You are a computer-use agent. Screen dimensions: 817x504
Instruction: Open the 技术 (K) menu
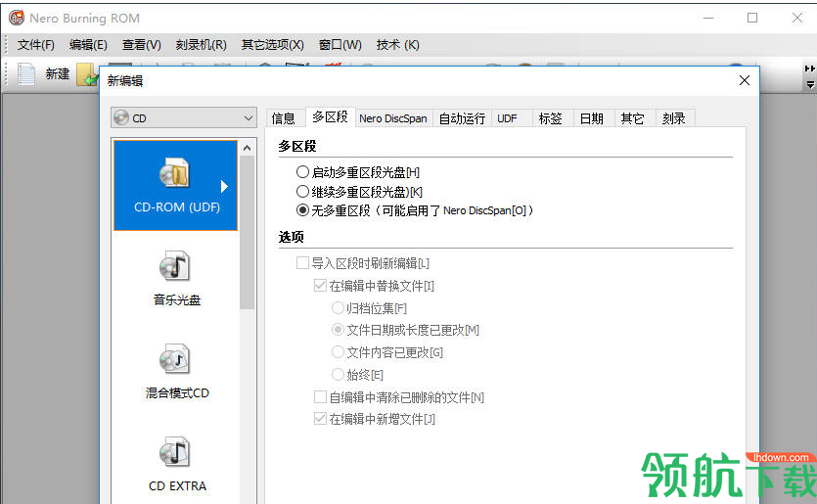point(398,45)
